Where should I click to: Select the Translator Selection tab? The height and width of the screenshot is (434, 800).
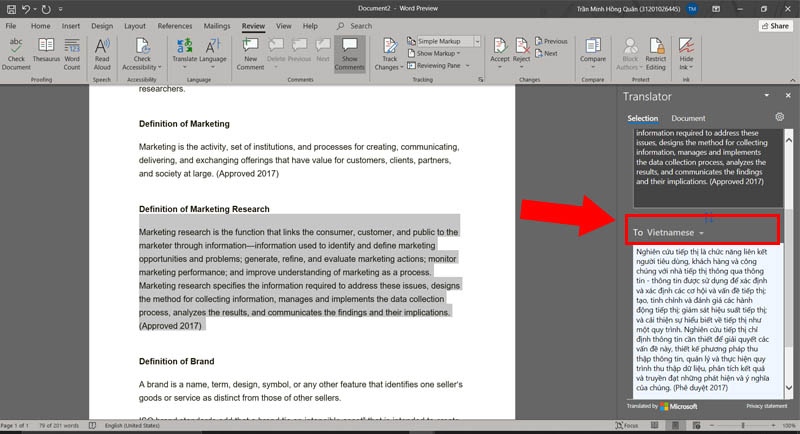(x=642, y=118)
